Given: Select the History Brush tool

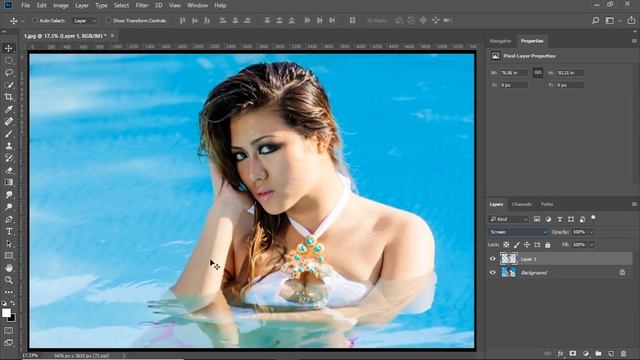Looking at the screenshot, I should click(x=9, y=158).
